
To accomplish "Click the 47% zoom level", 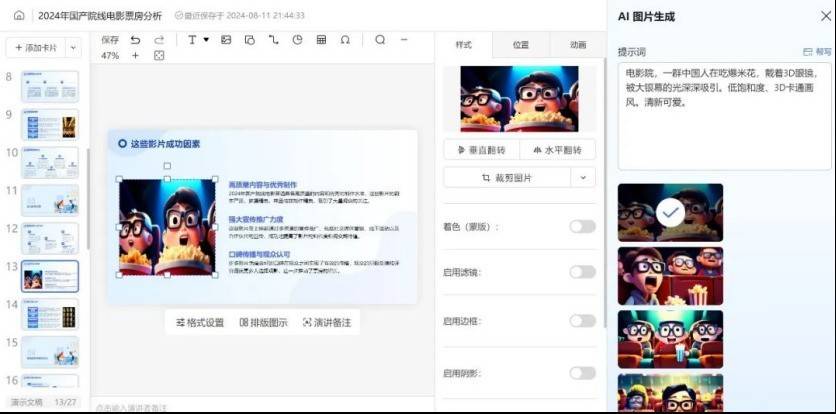I will (x=110, y=55).
